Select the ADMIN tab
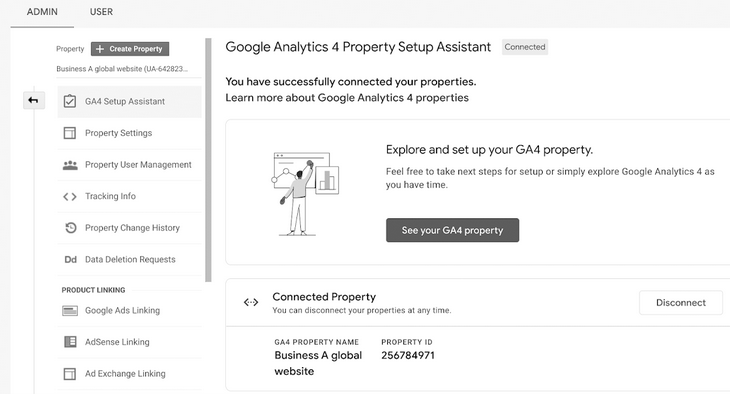730x394 pixels. [x=42, y=12]
